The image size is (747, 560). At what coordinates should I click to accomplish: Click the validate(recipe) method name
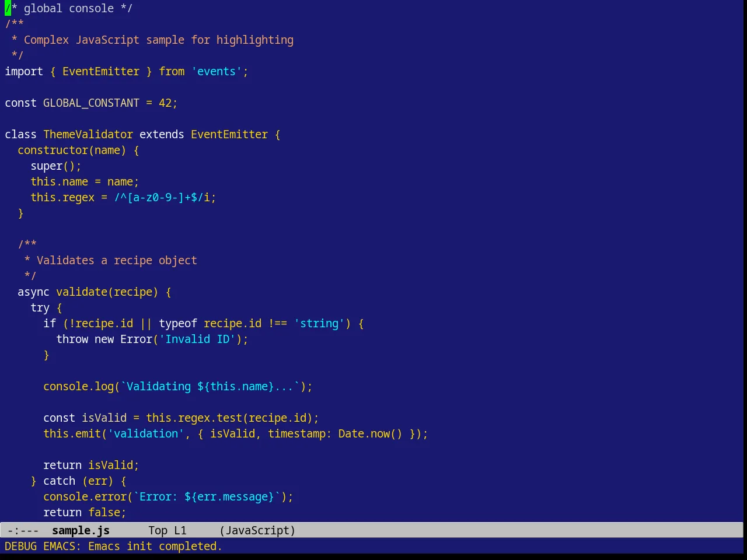pyautogui.click(x=107, y=292)
